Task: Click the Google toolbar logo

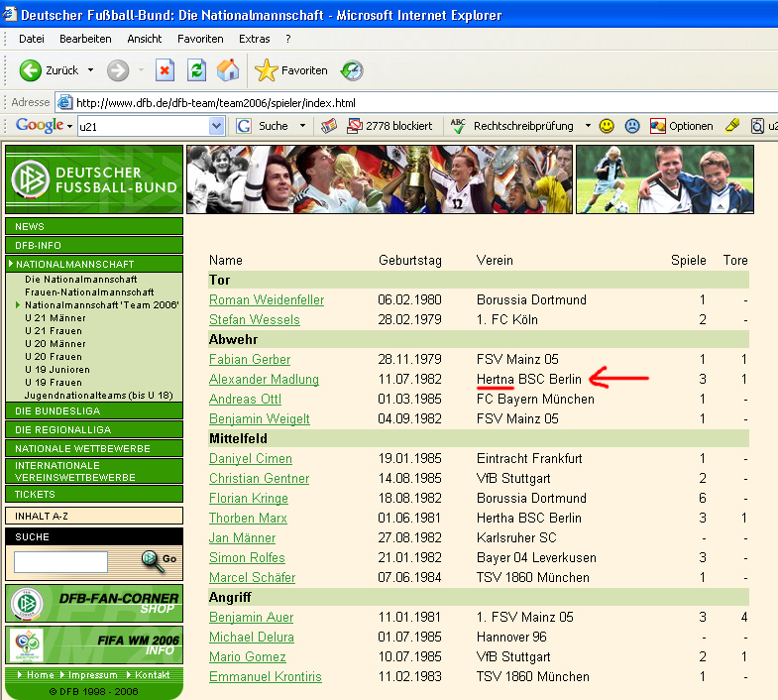Action: pos(40,125)
